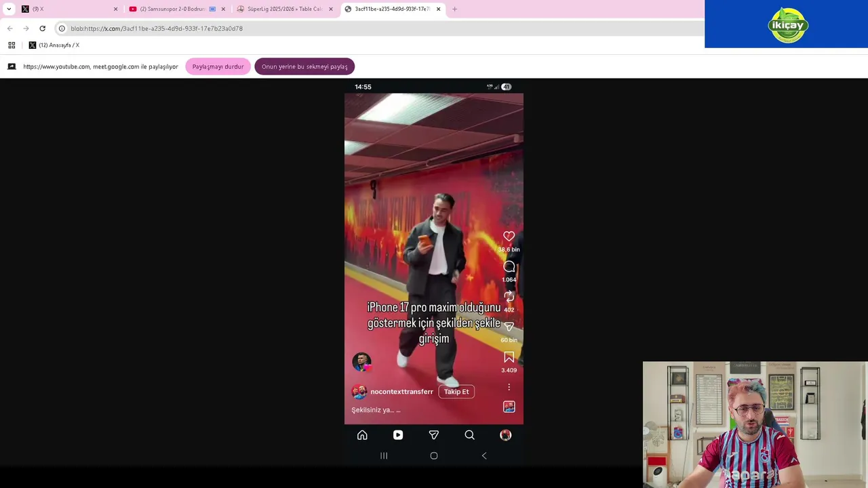Viewport: 868px width, 488px height.
Task: Click the 38,6 bin likes count
Action: tap(509, 249)
